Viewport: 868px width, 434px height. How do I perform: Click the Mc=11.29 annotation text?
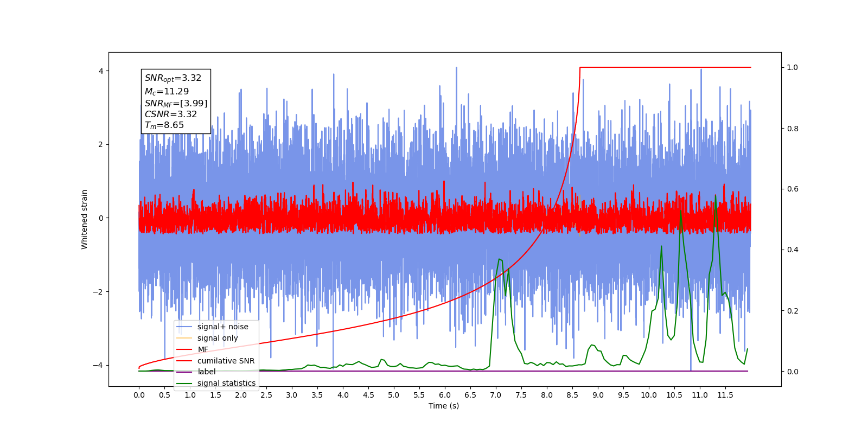click(x=167, y=92)
